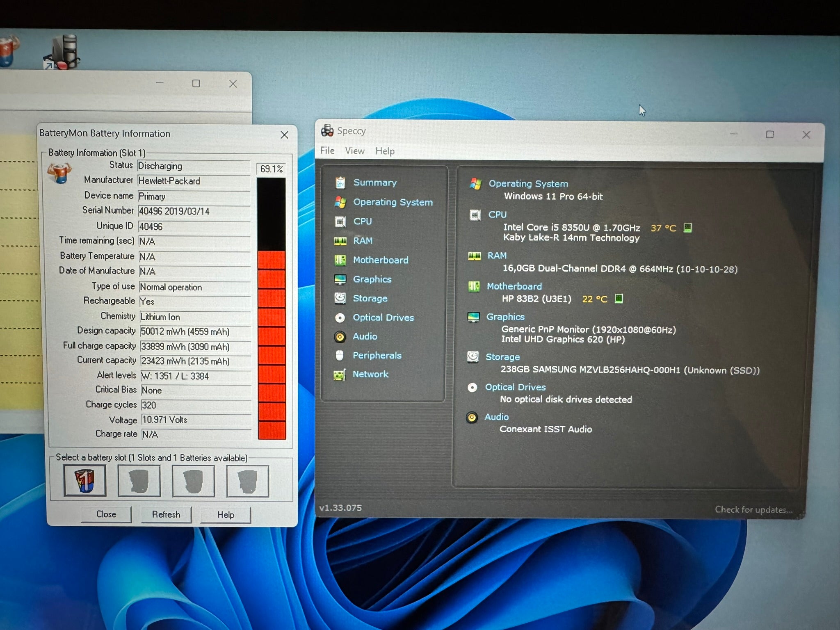The height and width of the screenshot is (630, 840).
Task: Select Operating System in Speccy sidebar
Action: (393, 202)
